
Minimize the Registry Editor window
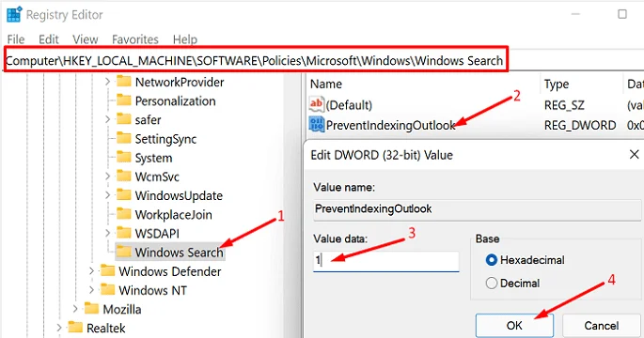pos(575,14)
